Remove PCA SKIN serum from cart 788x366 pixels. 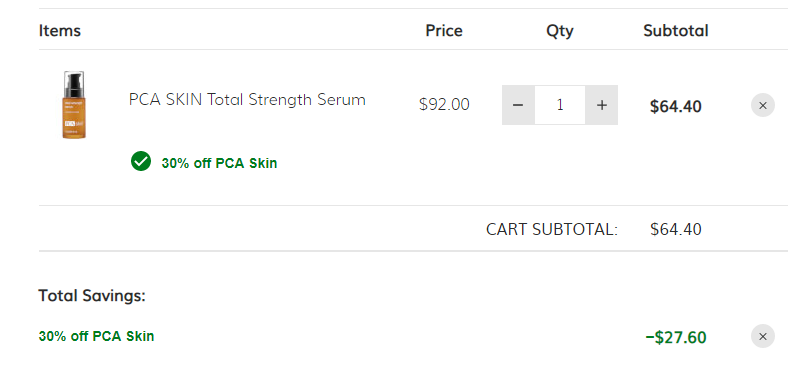click(x=762, y=106)
